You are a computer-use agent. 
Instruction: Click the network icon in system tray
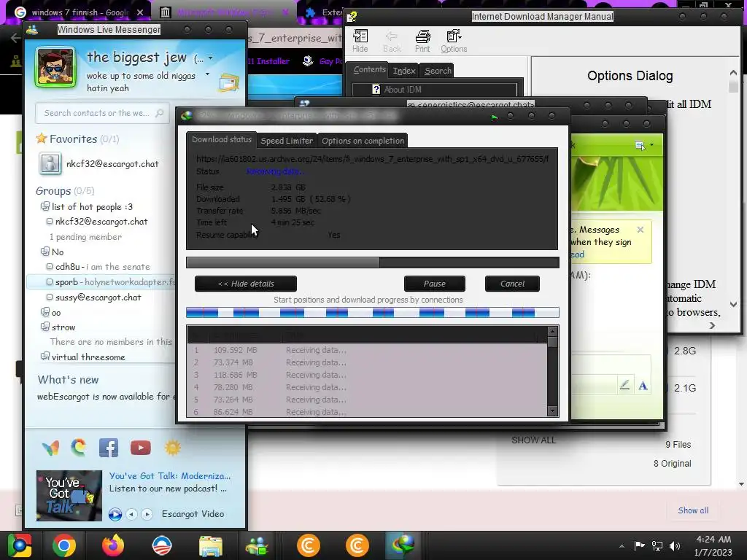[x=657, y=546]
